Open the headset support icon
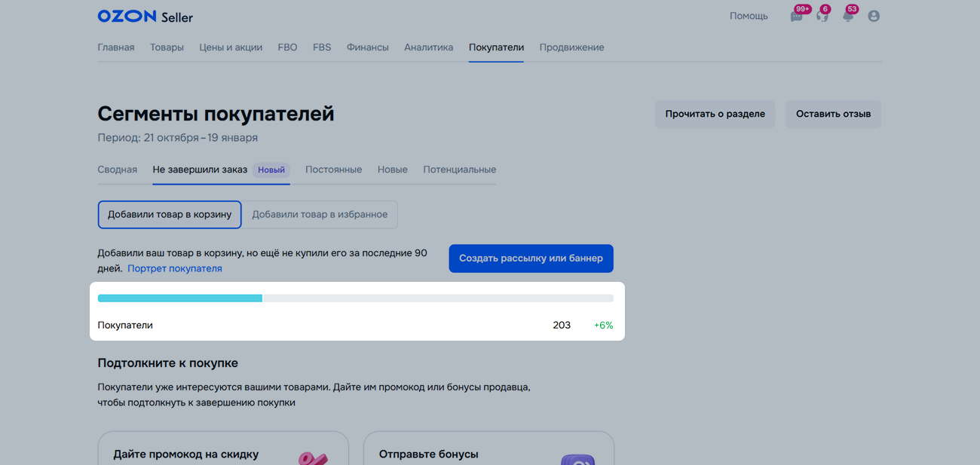 click(x=822, y=17)
